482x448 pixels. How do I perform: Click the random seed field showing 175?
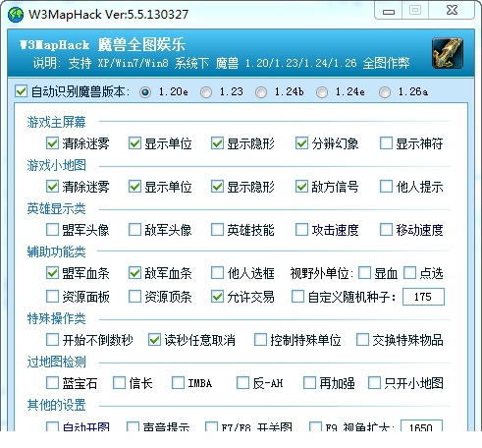[x=423, y=297]
